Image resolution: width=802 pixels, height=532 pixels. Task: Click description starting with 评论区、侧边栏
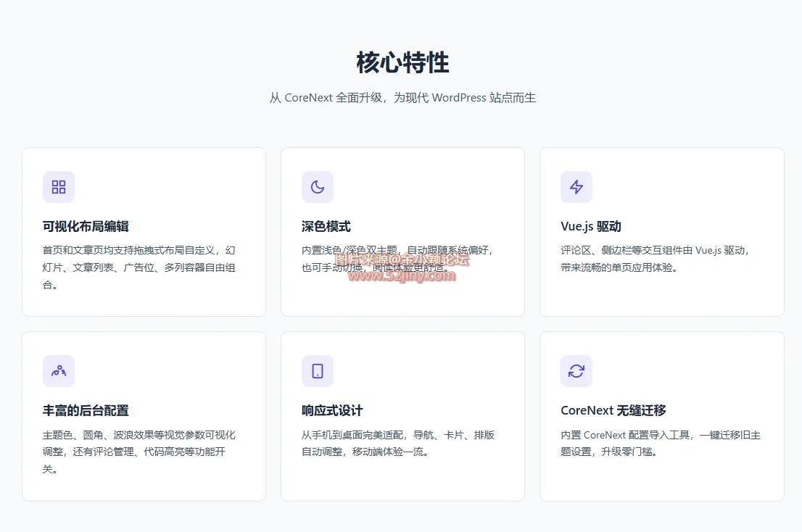point(656,259)
